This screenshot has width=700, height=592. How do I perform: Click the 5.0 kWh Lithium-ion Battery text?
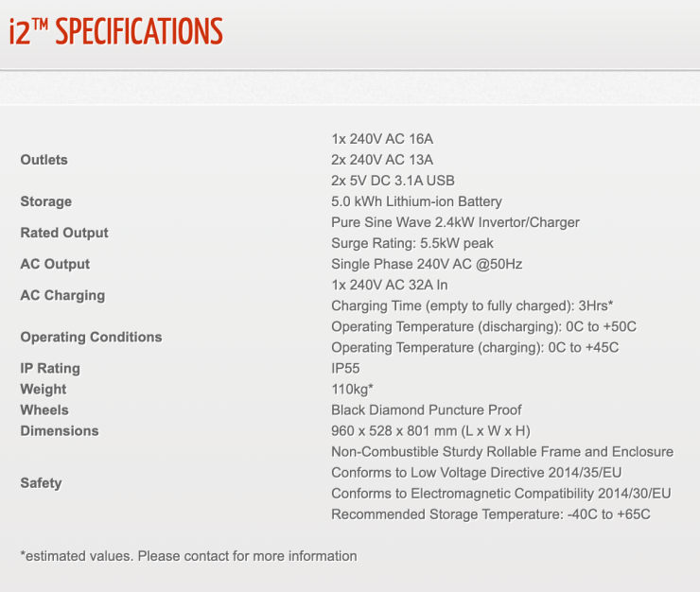(416, 201)
